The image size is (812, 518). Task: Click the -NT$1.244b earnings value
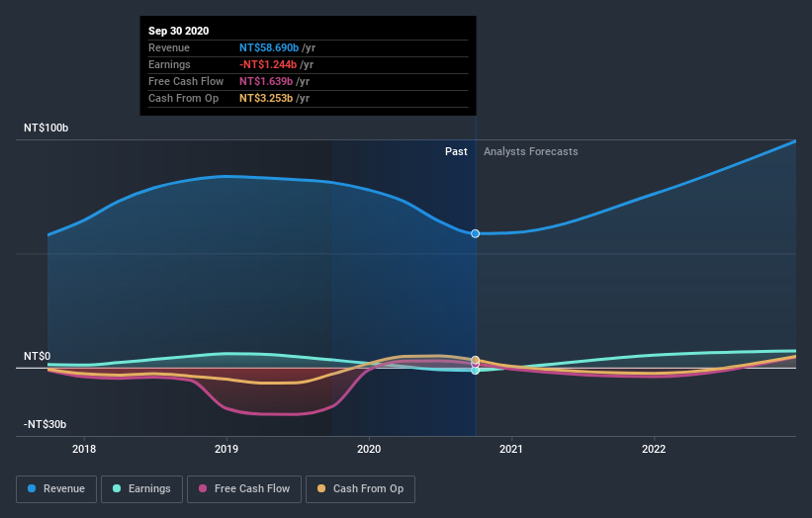pyautogui.click(x=268, y=64)
